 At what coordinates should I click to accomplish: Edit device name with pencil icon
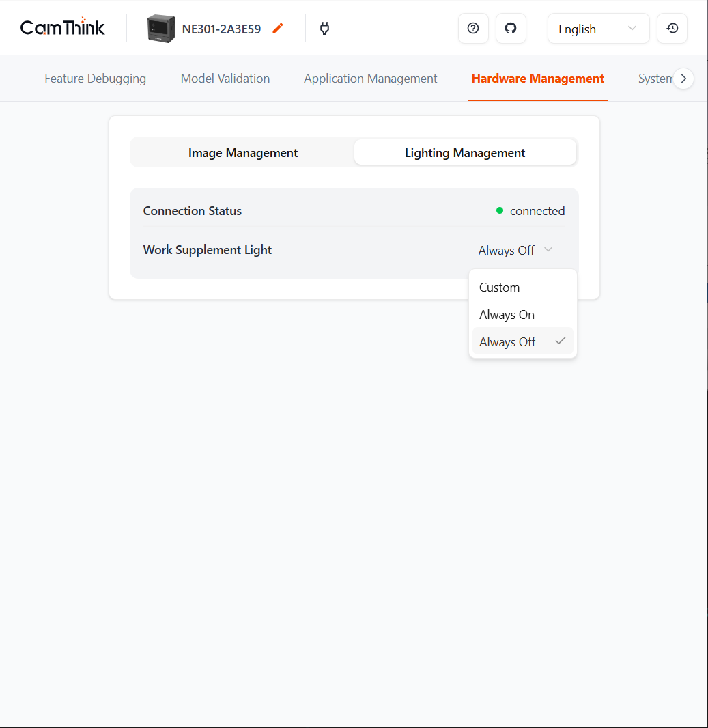[x=277, y=29]
